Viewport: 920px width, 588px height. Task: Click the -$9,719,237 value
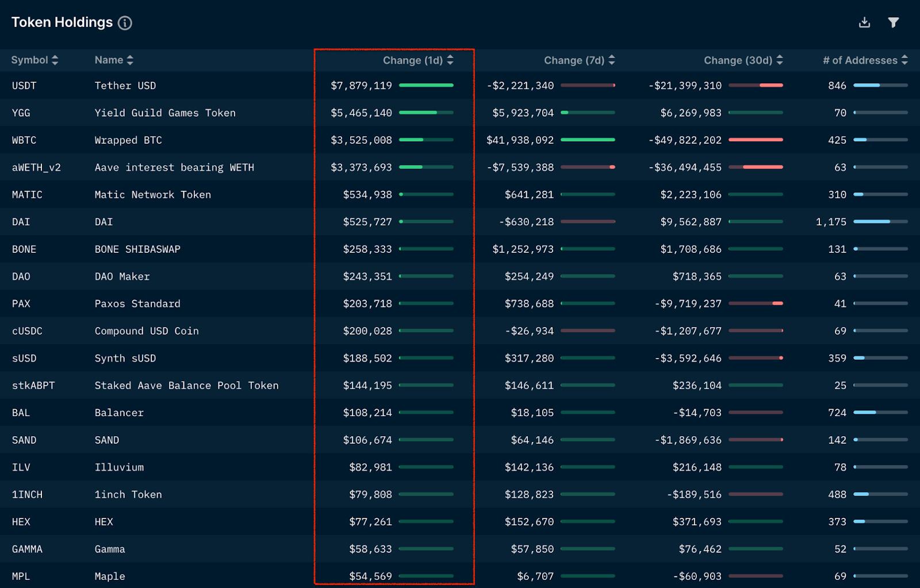(688, 304)
